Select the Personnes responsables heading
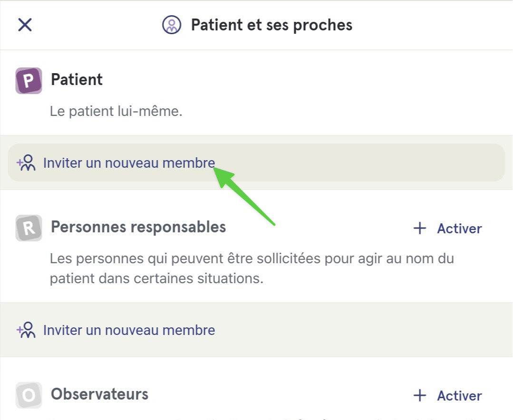Image resolution: width=513 pixels, height=420 pixels. tap(138, 227)
